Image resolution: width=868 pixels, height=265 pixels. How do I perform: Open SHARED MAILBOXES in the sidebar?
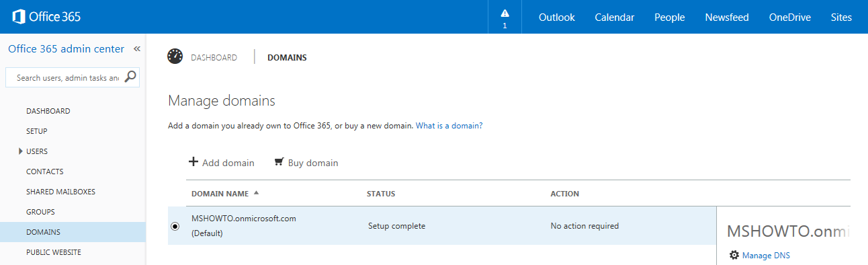click(x=60, y=192)
